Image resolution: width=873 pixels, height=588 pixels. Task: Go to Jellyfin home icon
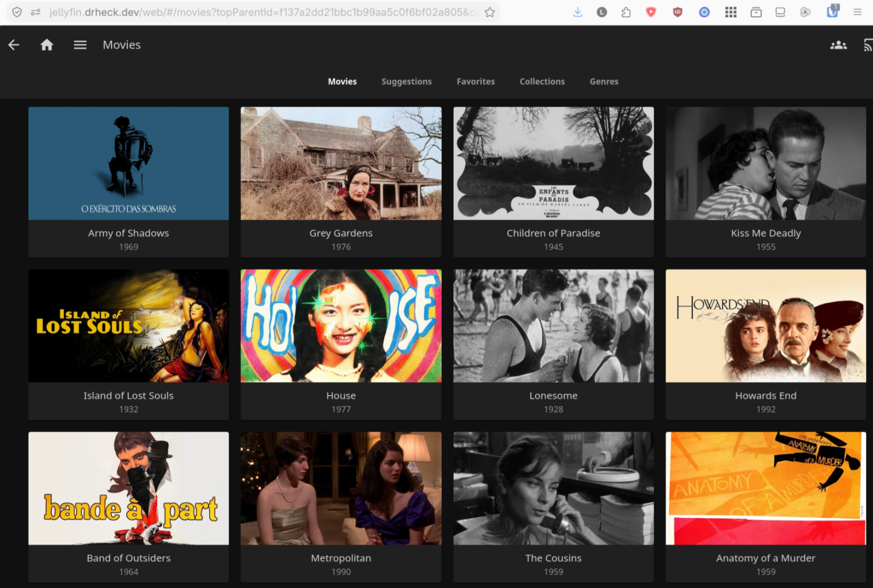click(47, 45)
